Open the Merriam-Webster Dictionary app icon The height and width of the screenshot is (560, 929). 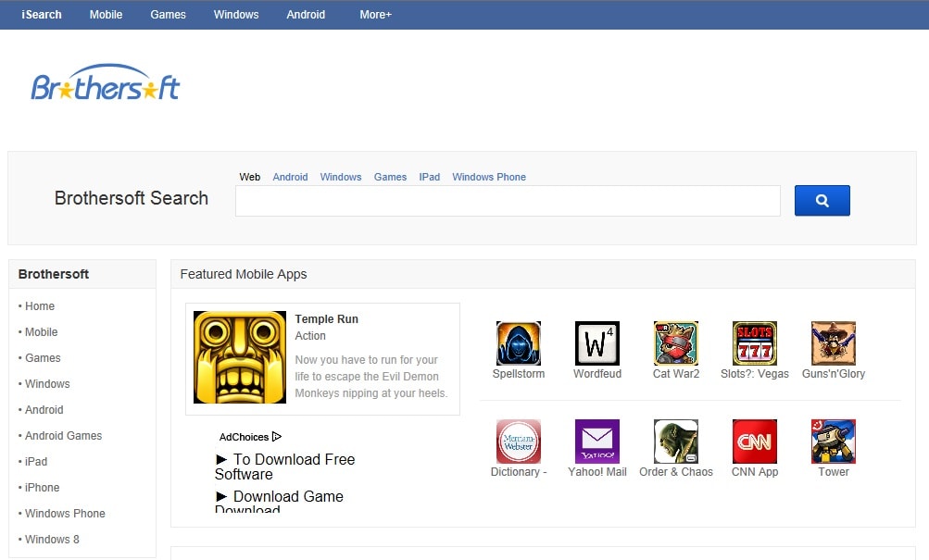point(519,442)
